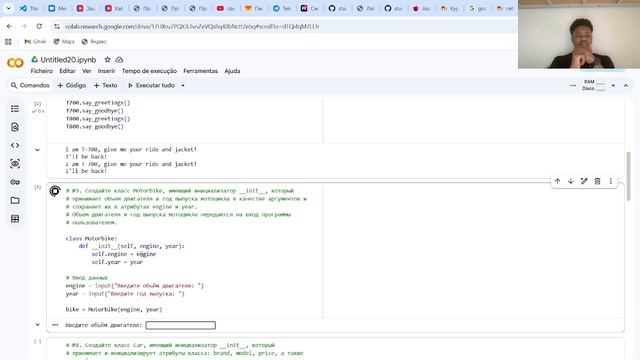Screen dimensions: 640x360
Task: Stop the running Motorbike cell
Action: tap(55, 191)
